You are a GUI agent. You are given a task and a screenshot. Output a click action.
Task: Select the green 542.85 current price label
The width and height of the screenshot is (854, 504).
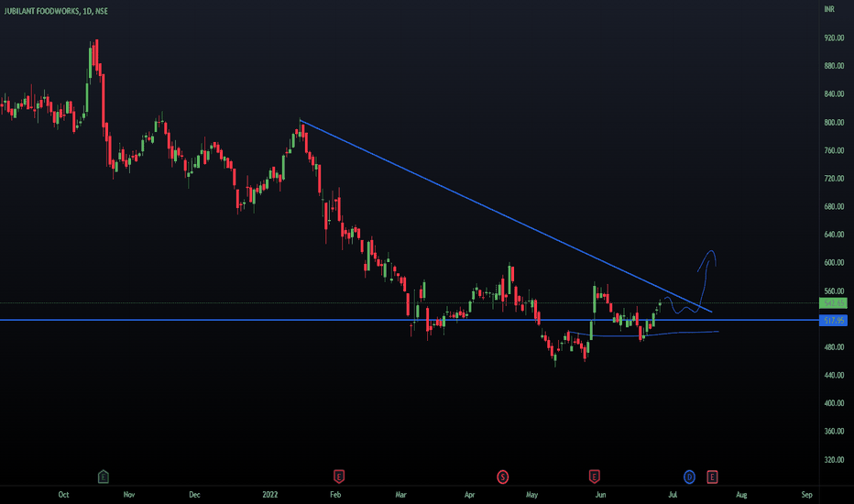pos(833,303)
